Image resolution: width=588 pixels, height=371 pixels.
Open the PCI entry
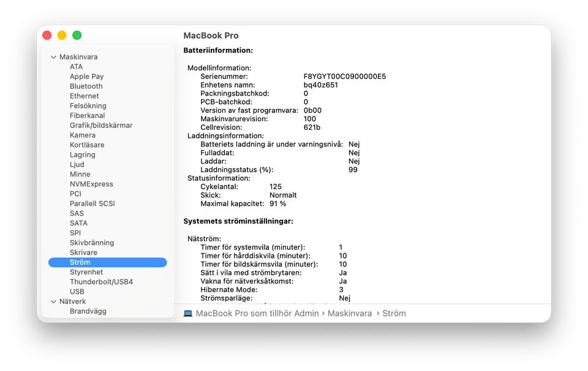tap(75, 193)
